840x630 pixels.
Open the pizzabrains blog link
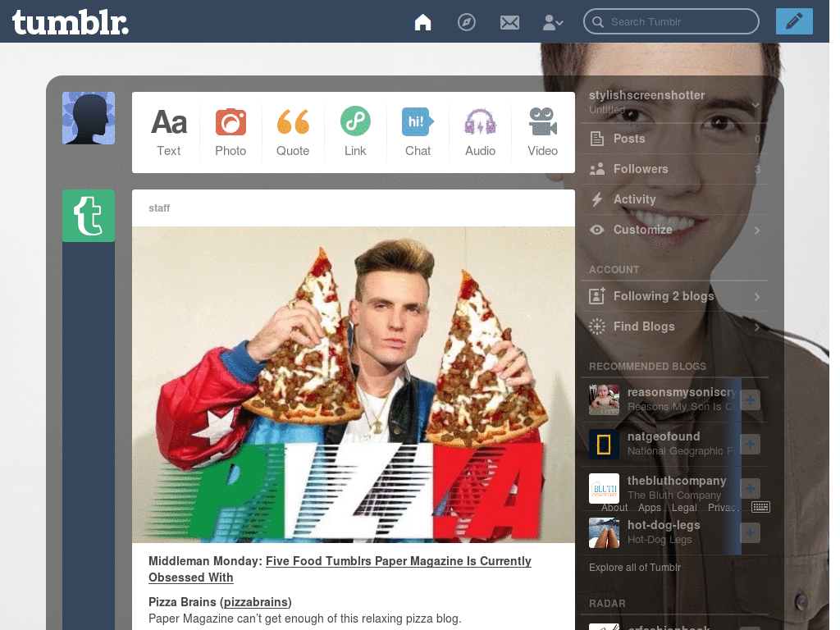(x=256, y=602)
